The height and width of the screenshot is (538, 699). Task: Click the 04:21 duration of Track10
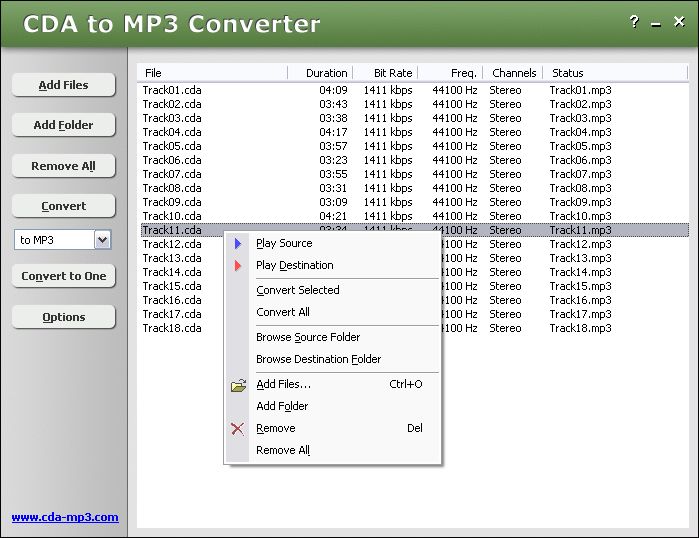pos(333,216)
